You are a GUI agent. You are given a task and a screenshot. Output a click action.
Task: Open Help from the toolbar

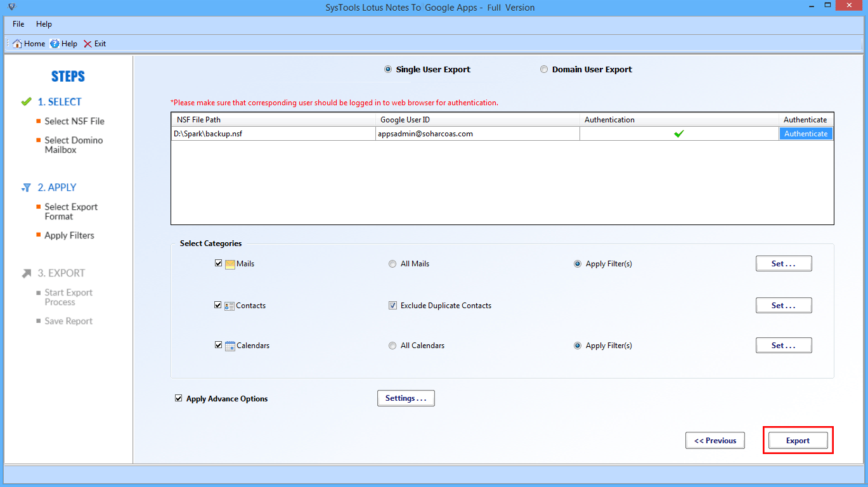pos(63,44)
